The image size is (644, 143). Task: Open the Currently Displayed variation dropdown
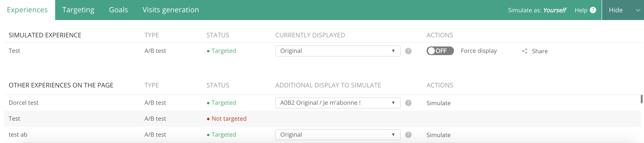(x=337, y=51)
